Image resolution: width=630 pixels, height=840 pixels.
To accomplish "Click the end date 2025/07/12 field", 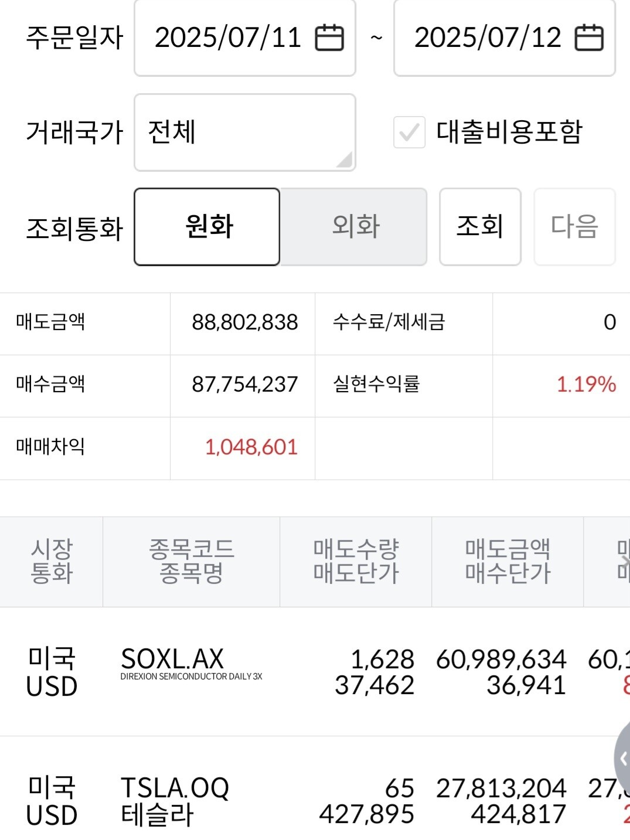I will pos(488,38).
